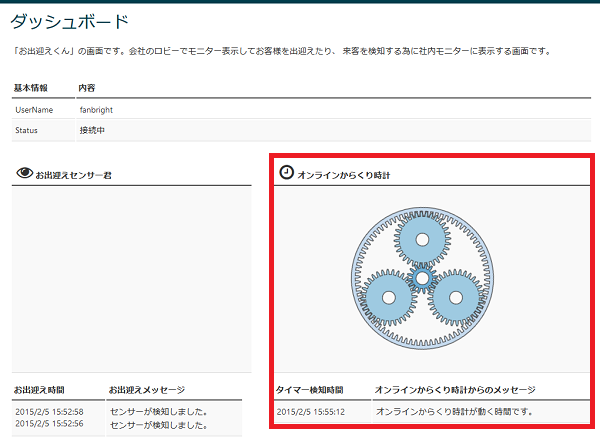Select the ダッシュボード page title

pyautogui.click(x=69, y=20)
